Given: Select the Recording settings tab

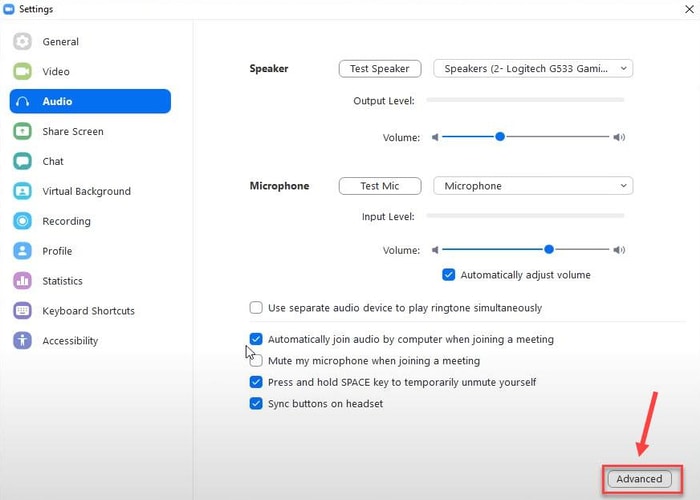Looking at the screenshot, I should (90, 221).
